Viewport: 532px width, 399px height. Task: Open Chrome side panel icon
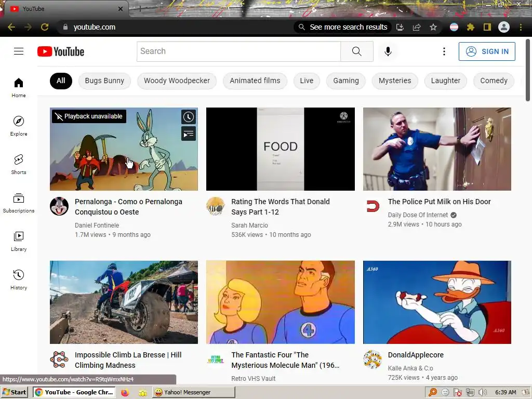[x=487, y=27]
